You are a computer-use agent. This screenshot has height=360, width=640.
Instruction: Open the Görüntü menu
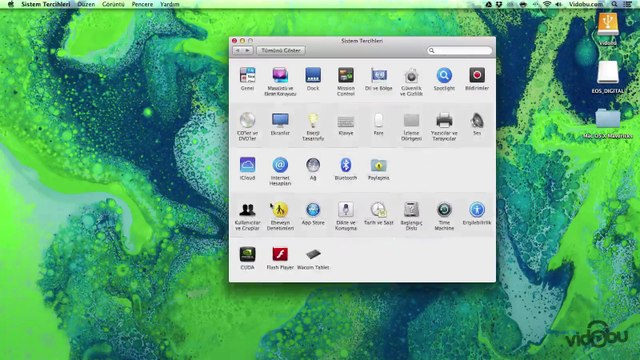113,4
